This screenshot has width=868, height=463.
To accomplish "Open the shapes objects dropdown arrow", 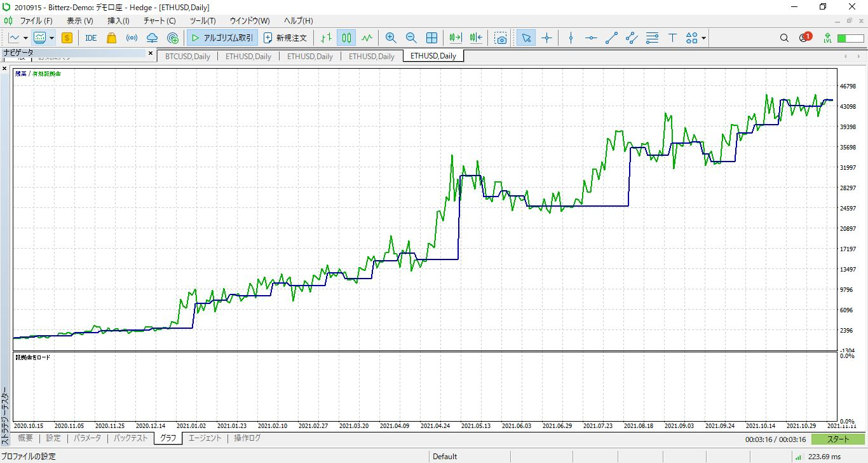I will coord(704,38).
